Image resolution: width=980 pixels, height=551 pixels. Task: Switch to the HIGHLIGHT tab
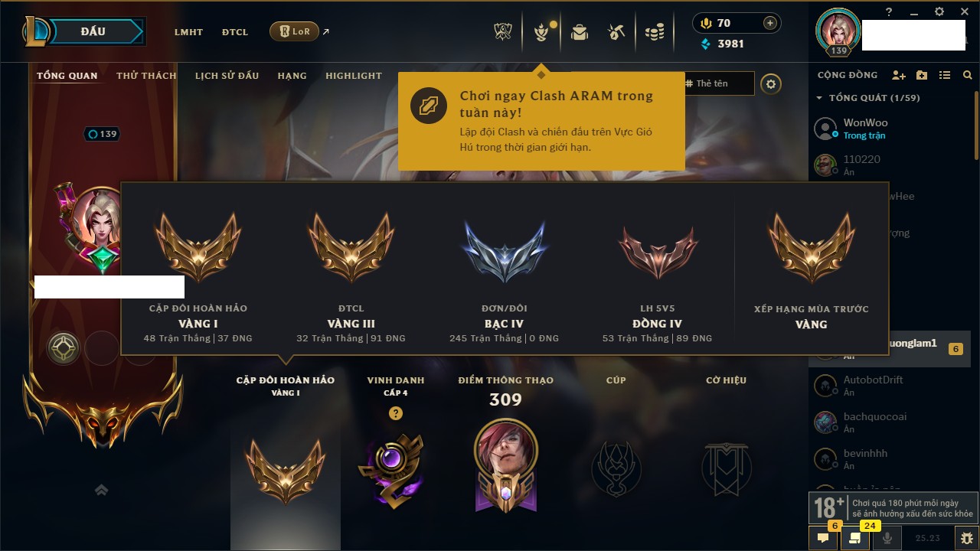coord(354,76)
